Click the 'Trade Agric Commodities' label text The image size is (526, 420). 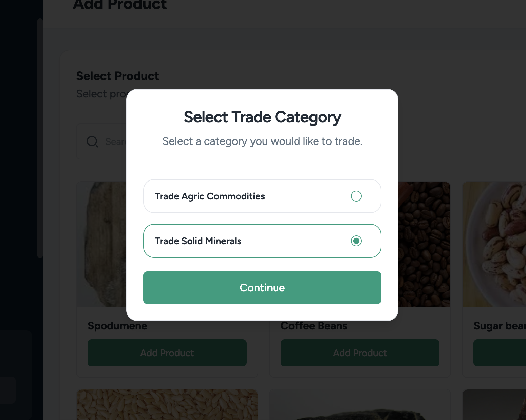tap(210, 196)
